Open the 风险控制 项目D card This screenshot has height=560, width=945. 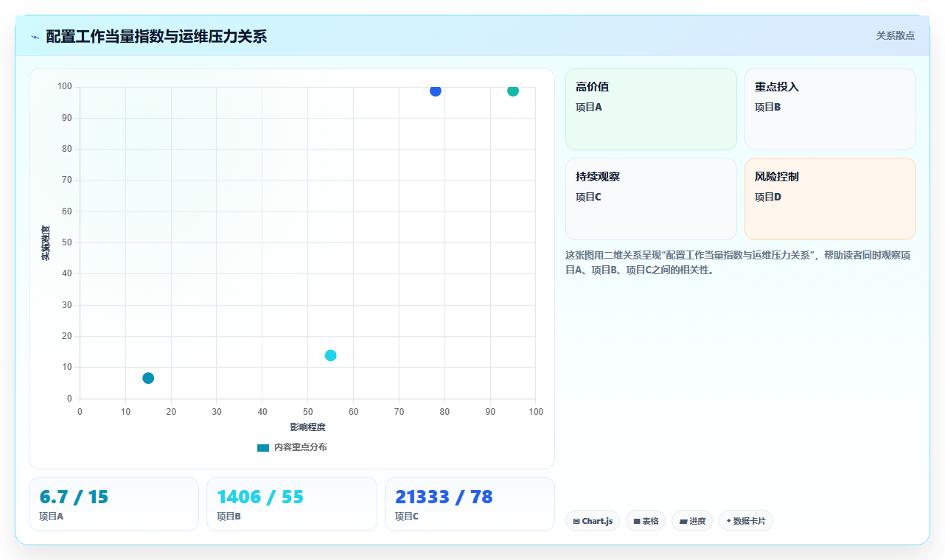coord(830,199)
